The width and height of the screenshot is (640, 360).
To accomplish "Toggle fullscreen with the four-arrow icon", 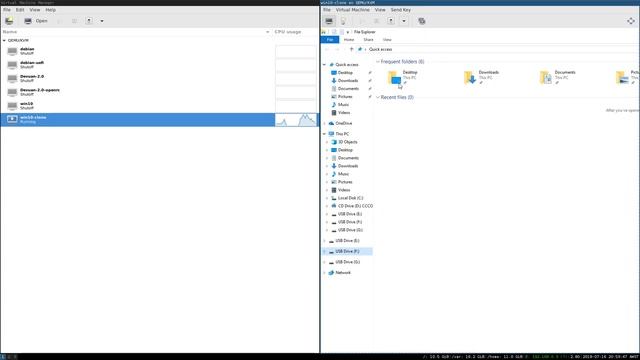I will coord(631,21).
